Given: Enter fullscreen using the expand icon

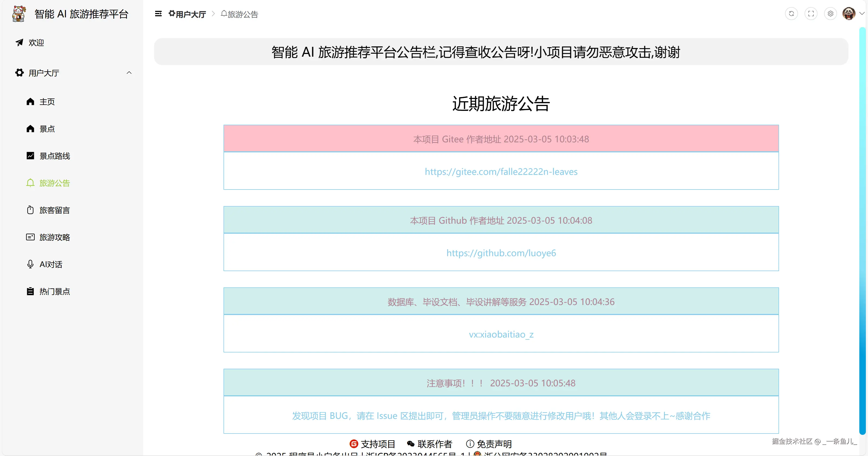Looking at the screenshot, I should (811, 14).
